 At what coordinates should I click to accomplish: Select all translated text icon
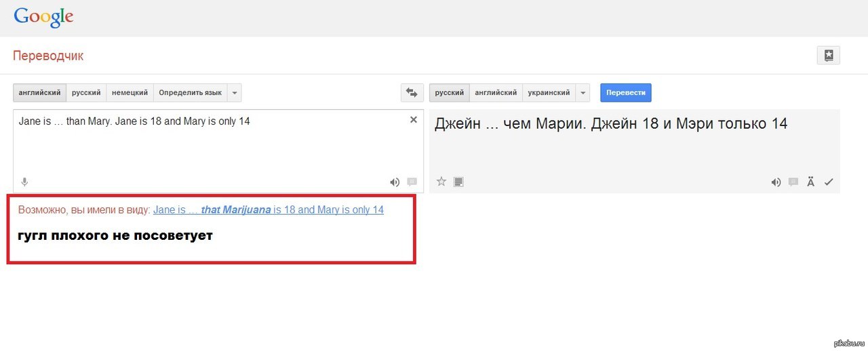(459, 182)
